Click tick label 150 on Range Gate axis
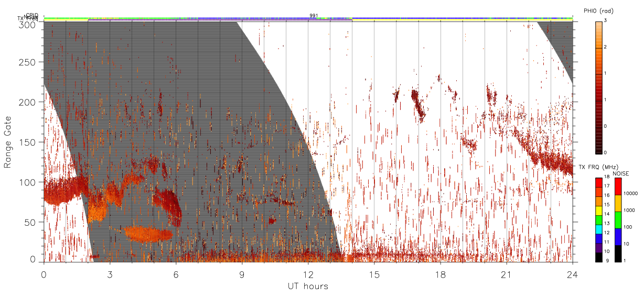This screenshot has width=644, height=297. 28,142
